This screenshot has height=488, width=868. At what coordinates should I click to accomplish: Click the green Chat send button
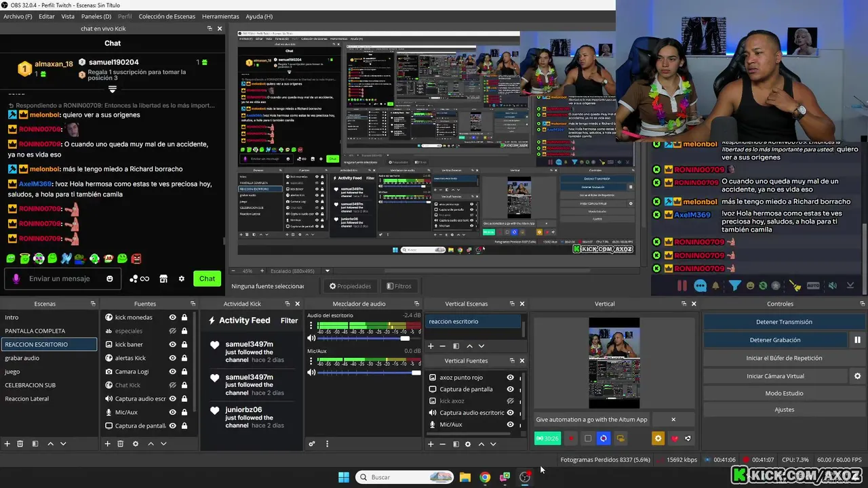click(x=207, y=279)
